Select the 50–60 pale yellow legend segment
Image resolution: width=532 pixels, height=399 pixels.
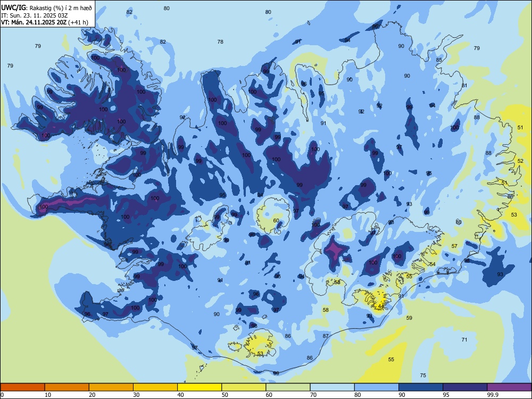(x=244, y=387)
